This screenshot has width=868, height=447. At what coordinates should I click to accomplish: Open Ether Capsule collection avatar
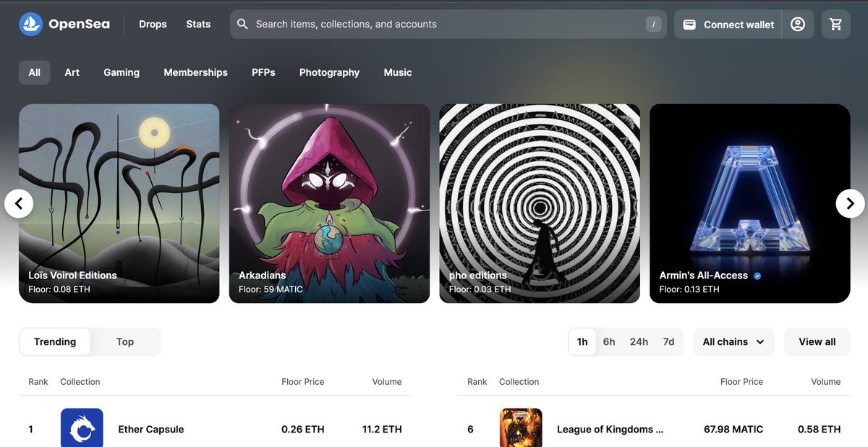click(82, 427)
